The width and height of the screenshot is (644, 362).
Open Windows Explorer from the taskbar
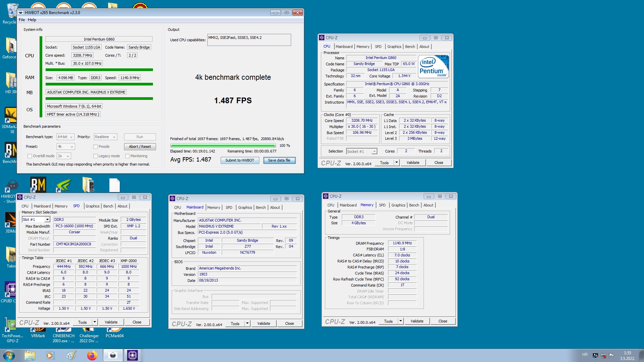click(30, 355)
